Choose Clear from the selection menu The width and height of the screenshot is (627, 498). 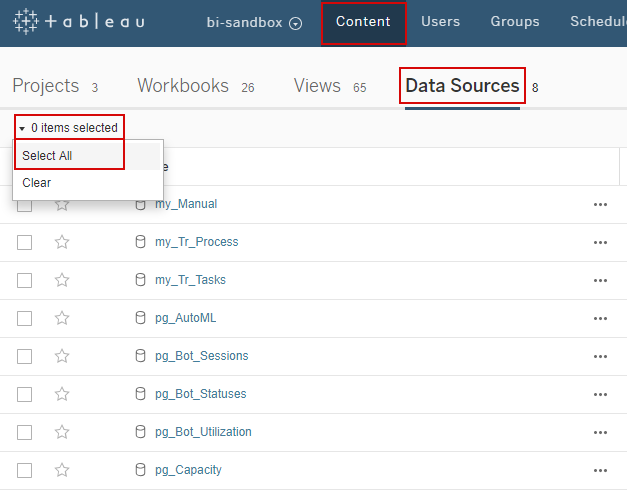coord(87,183)
